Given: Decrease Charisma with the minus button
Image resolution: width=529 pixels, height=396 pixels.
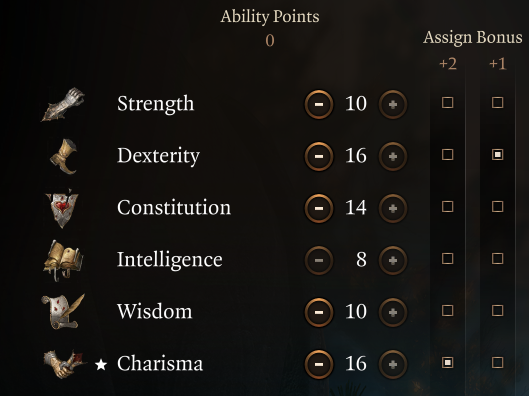Looking at the screenshot, I should (x=319, y=364).
